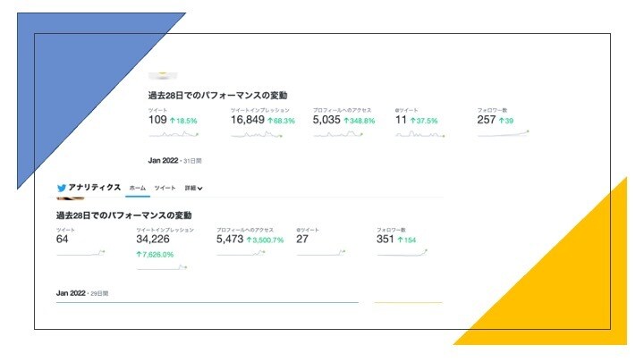
Task: Click the sparkline under 7,626.0%
Action: (x=162, y=267)
